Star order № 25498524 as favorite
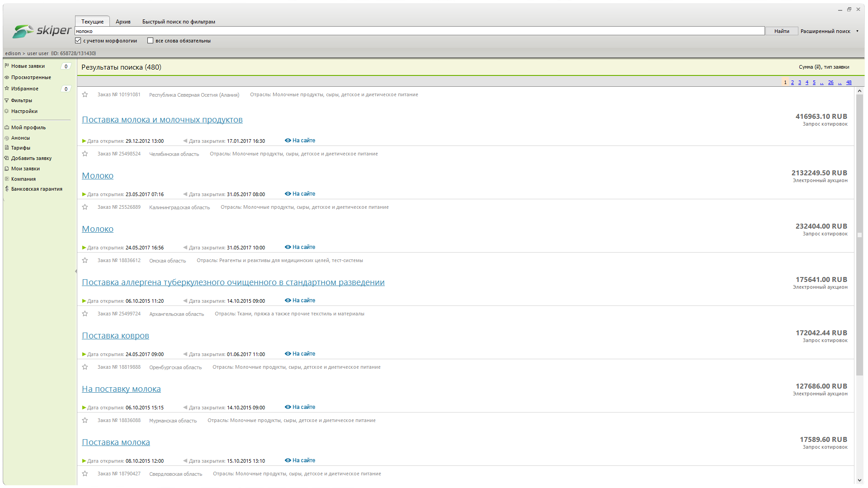Screen dimensions: 868x488 coord(85,154)
